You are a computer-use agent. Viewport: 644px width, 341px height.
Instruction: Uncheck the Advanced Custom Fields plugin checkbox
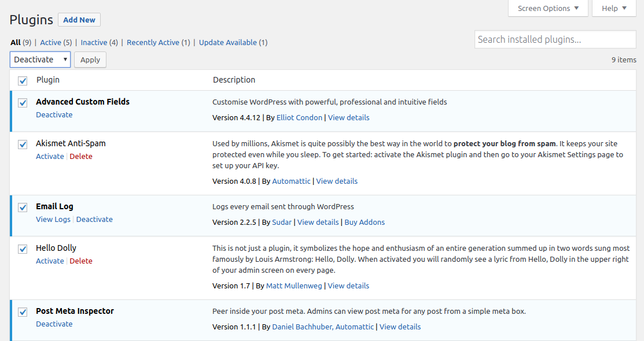[x=23, y=103]
